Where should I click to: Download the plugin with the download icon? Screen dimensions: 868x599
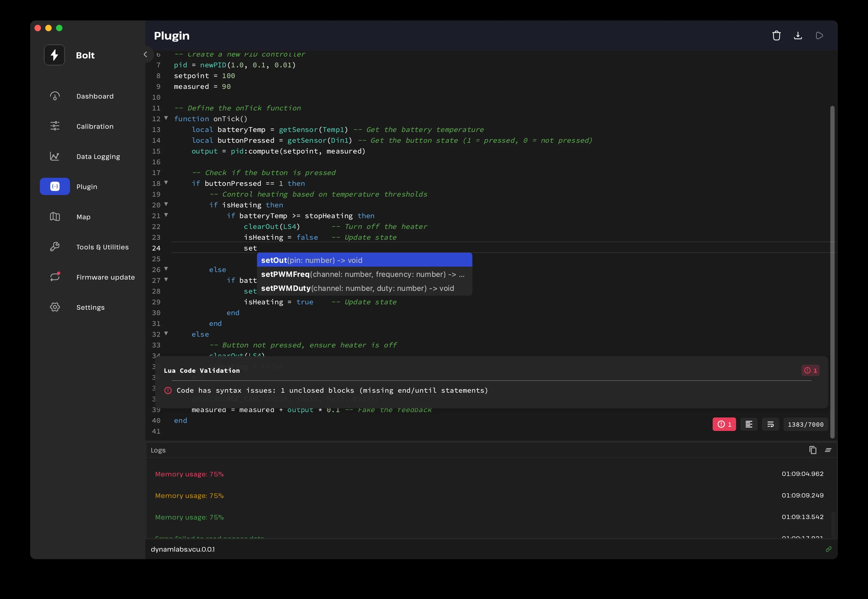[x=798, y=36]
